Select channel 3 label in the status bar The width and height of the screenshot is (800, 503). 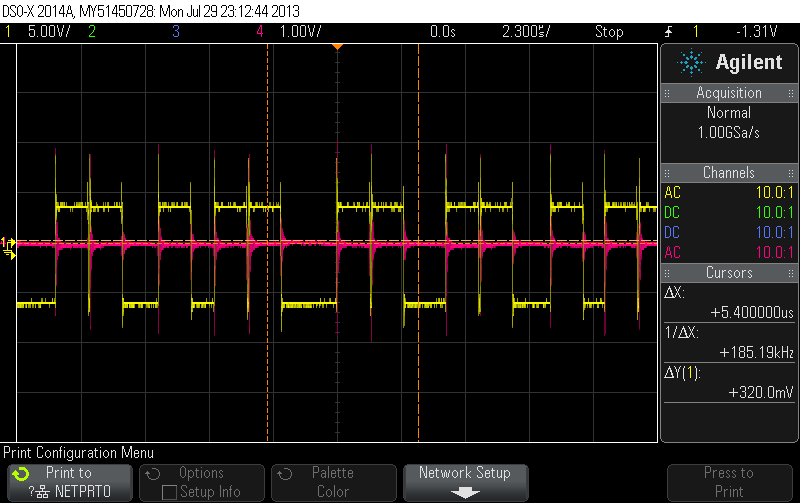176,32
